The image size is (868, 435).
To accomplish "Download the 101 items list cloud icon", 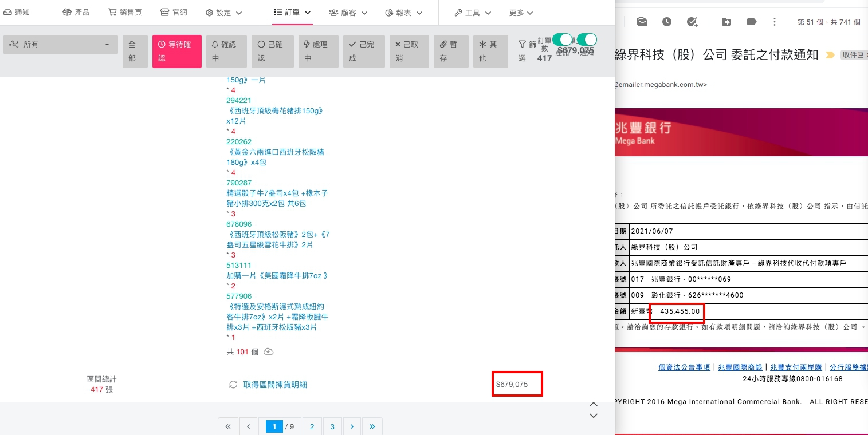I will coord(268,351).
